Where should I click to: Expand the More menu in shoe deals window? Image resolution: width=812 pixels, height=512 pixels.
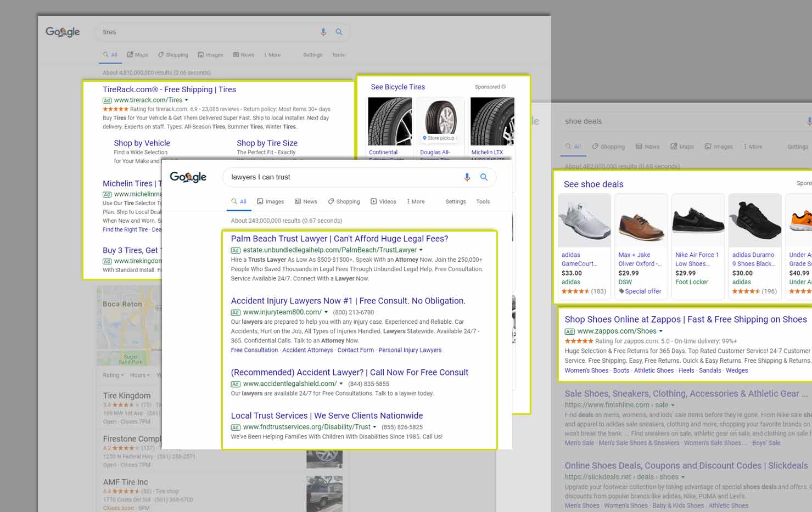[x=753, y=147]
